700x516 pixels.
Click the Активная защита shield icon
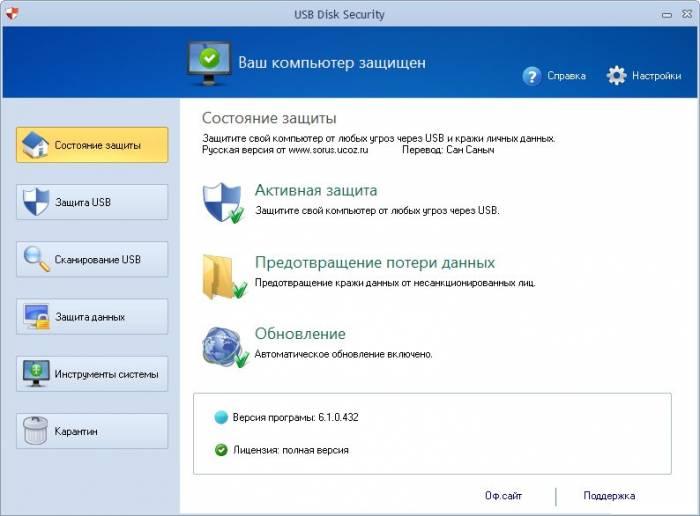(223, 203)
